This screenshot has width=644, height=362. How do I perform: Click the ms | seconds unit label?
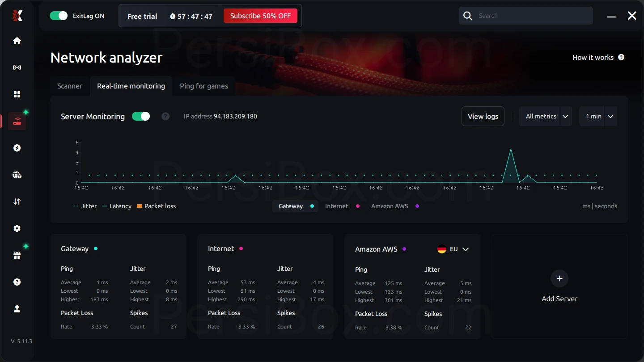click(x=600, y=206)
